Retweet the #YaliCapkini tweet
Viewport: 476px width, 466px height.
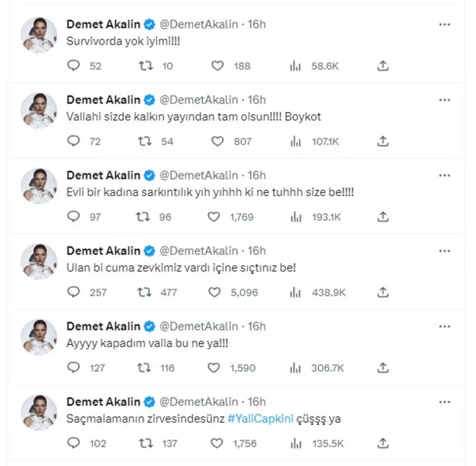point(146,443)
